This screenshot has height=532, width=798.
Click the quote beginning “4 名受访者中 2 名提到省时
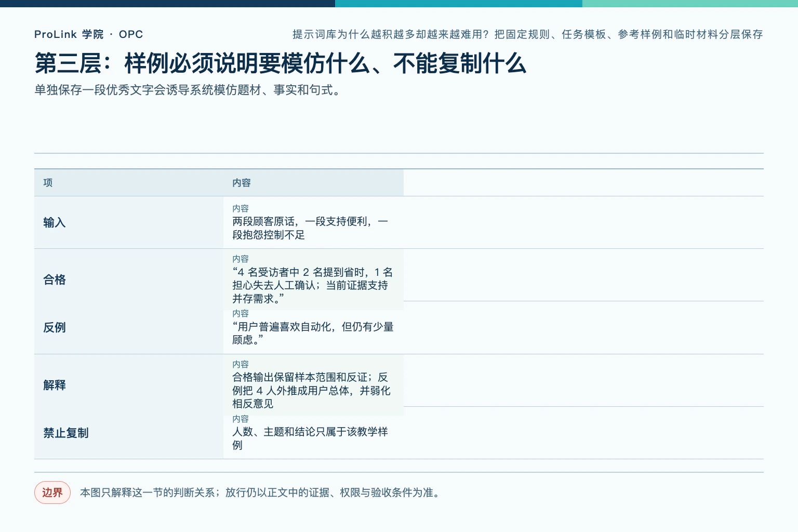pyautogui.click(x=312, y=285)
